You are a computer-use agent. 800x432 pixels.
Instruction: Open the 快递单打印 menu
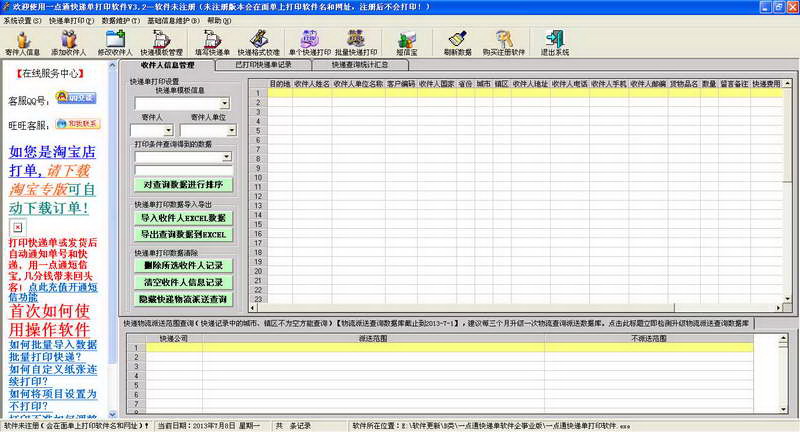71,21
